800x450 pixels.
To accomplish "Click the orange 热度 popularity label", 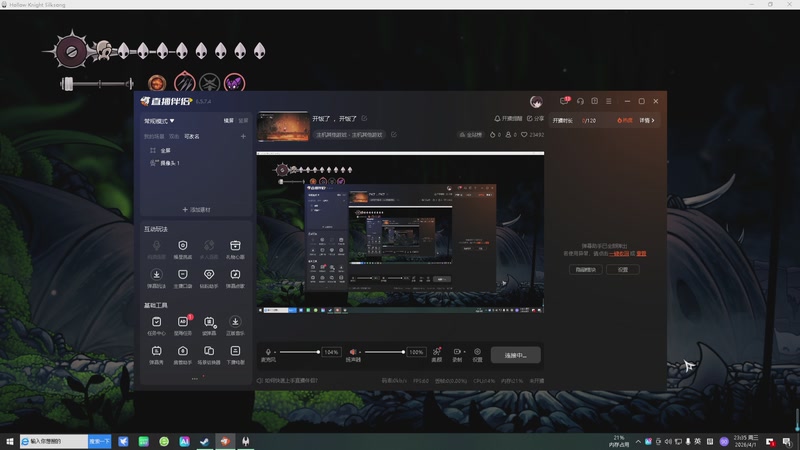I will (624, 120).
